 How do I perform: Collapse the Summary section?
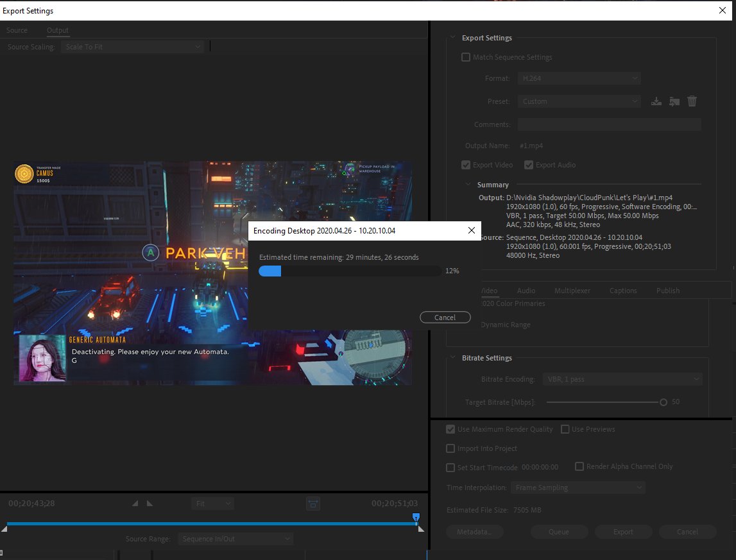coord(468,185)
